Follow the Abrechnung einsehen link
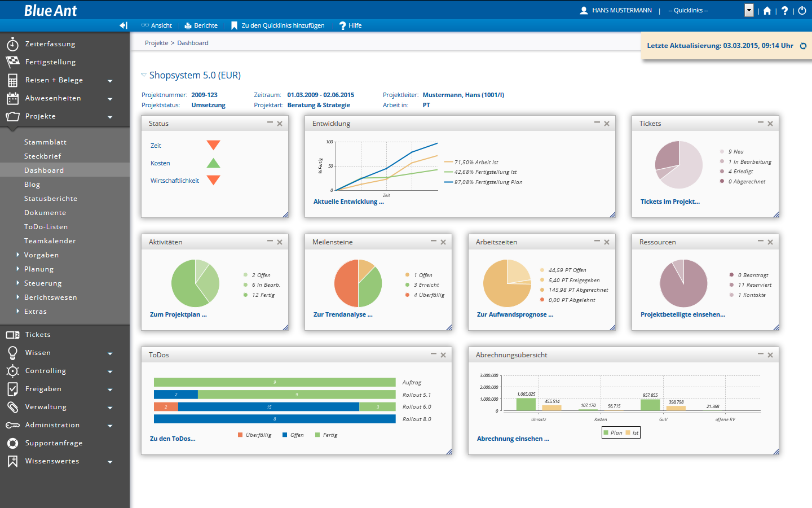This screenshot has width=812, height=508. pos(513,439)
